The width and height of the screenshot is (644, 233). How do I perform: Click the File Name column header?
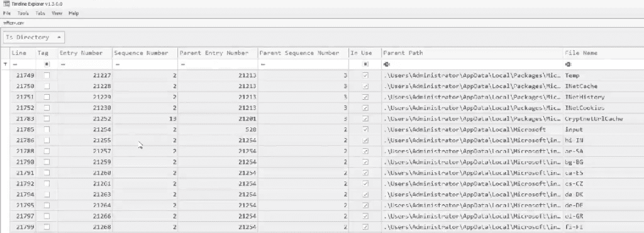click(603, 53)
